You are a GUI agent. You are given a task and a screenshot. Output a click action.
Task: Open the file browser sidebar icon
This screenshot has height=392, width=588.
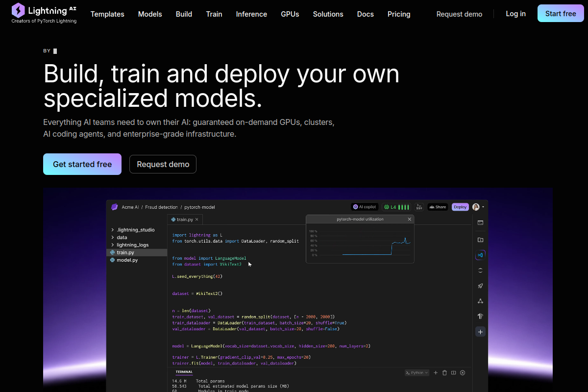(x=480, y=240)
